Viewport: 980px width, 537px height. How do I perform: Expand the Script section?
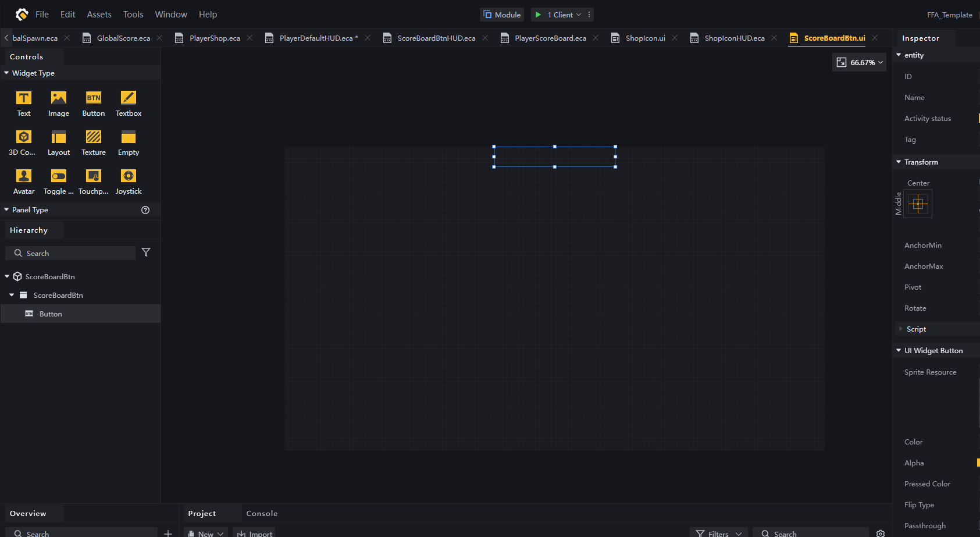(x=901, y=329)
